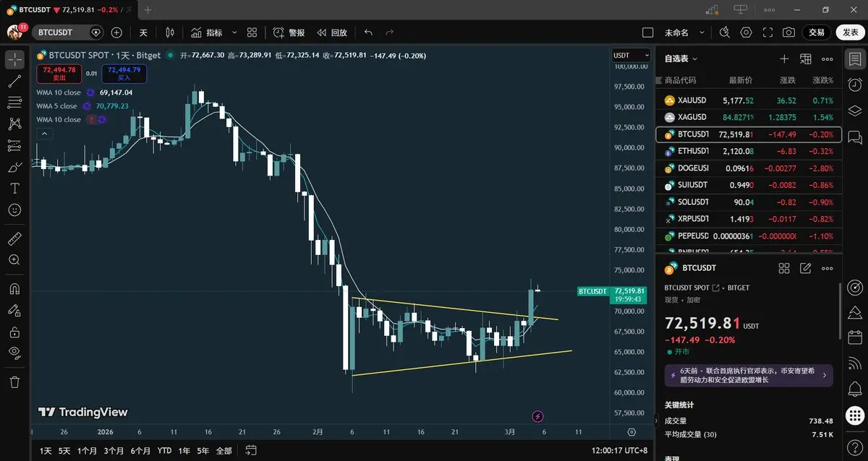This screenshot has height=461, width=868.
Task: Click the blue 买入 buy price button
Action: point(124,73)
